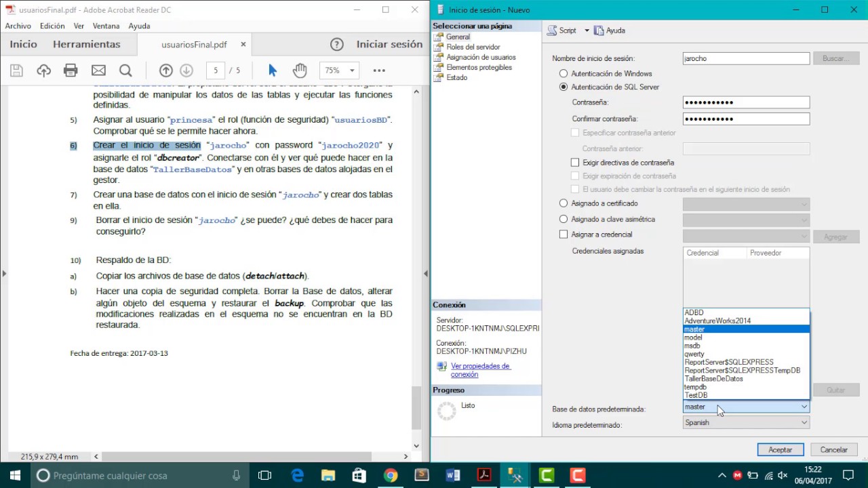Click Ver propiedades de conexión link
This screenshot has height=488, width=868.
pos(480,370)
